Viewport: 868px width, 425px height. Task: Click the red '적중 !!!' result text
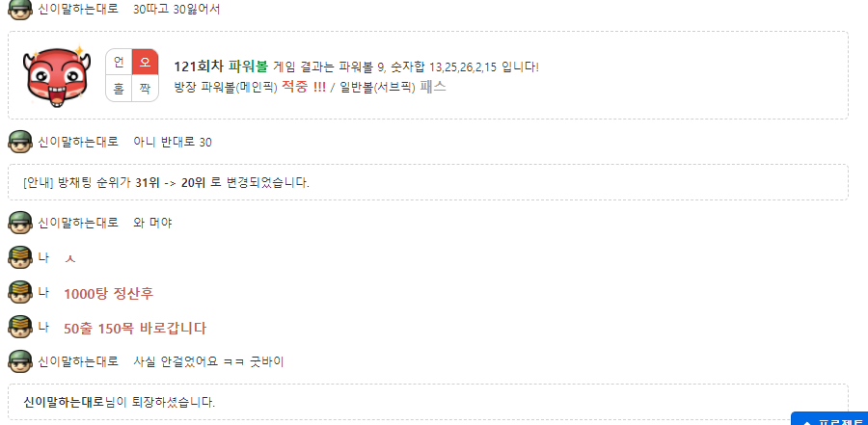[x=304, y=87]
